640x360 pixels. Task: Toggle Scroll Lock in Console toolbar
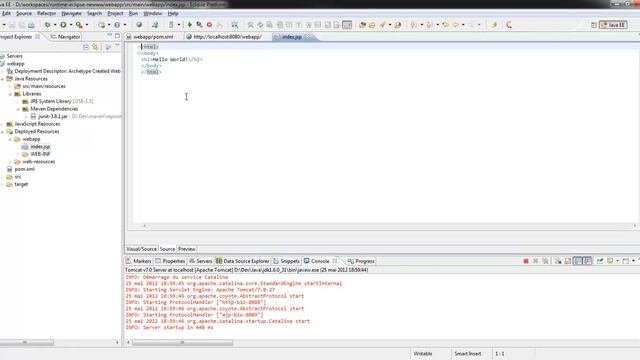point(567,261)
